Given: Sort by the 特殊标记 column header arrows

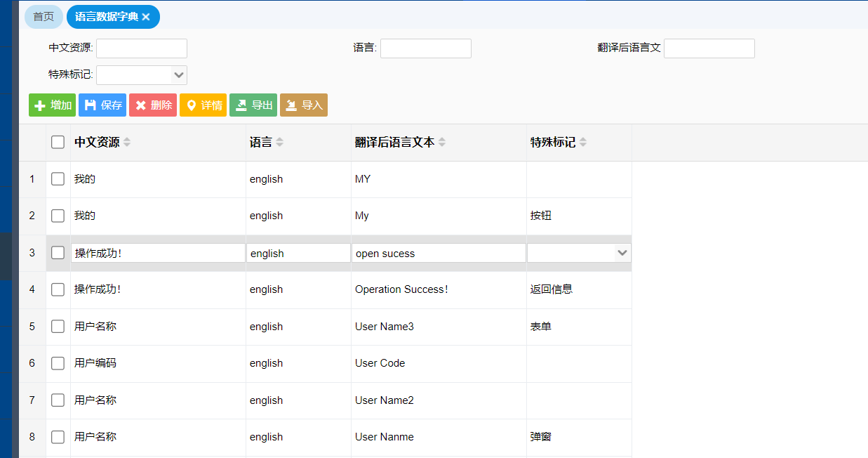Looking at the screenshot, I should pyautogui.click(x=583, y=143).
